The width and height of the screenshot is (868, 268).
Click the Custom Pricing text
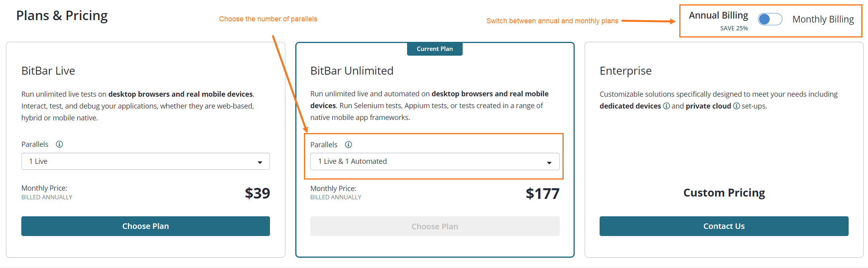[724, 193]
